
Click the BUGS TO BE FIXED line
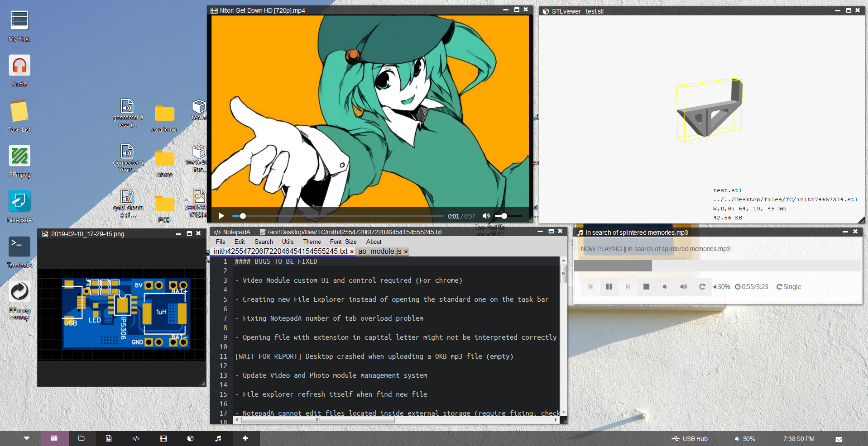276,261
